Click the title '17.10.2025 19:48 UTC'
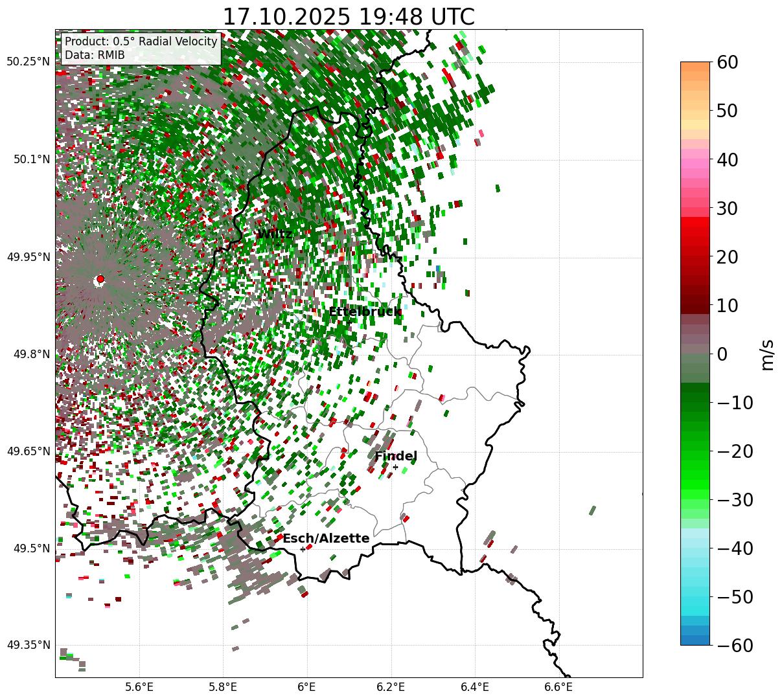 349,17
